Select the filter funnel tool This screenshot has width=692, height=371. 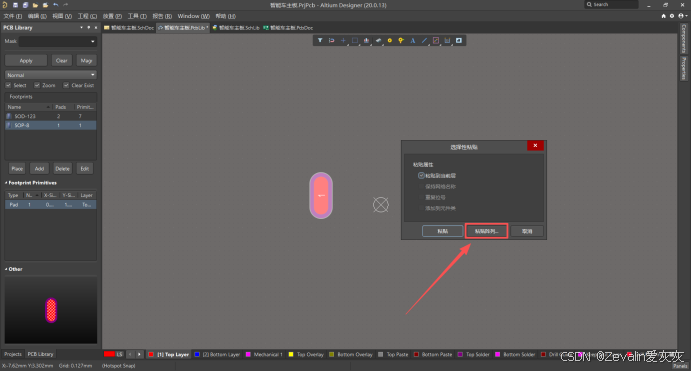tap(320, 41)
